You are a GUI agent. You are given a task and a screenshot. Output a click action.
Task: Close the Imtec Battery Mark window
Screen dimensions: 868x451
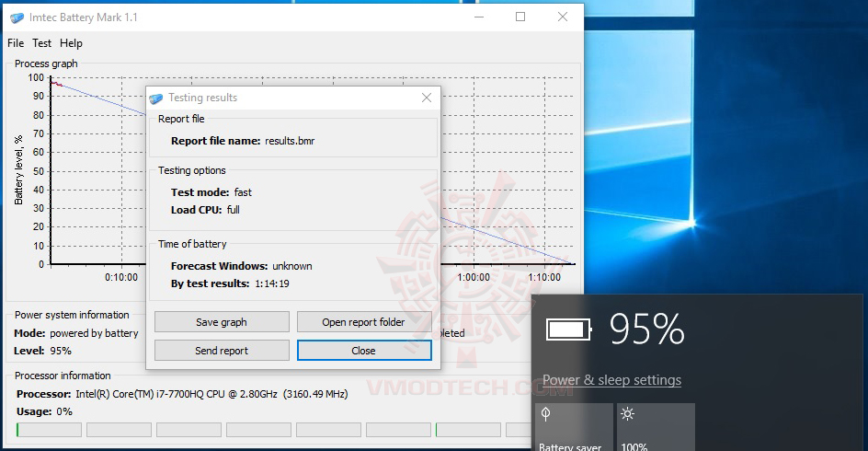tap(563, 17)
